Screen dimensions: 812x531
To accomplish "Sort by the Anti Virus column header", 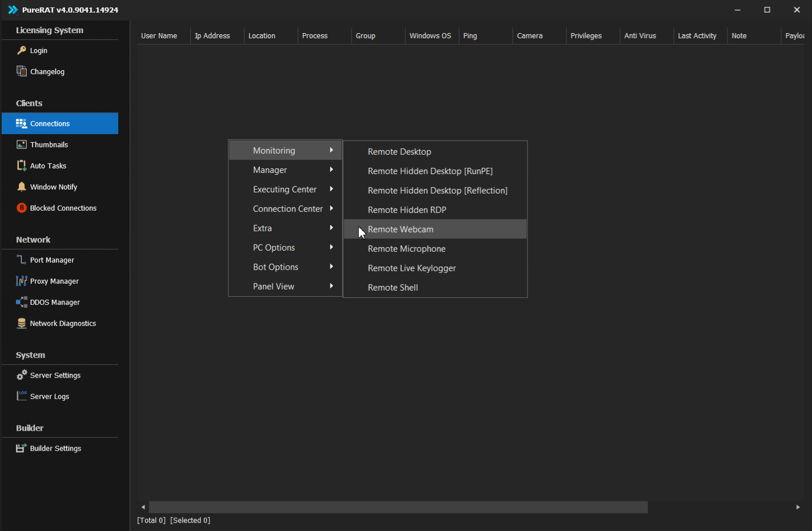I will 647,35.
